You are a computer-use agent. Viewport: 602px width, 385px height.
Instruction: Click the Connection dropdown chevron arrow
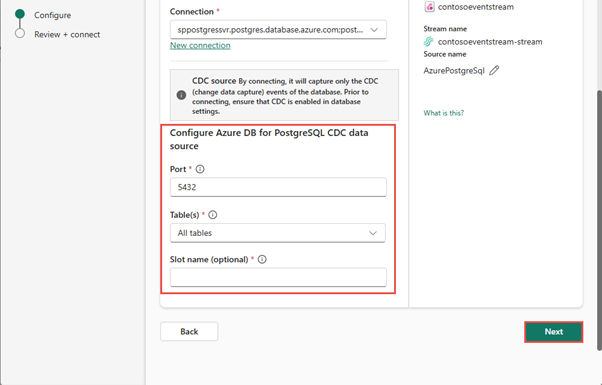(x=374, y=30)
